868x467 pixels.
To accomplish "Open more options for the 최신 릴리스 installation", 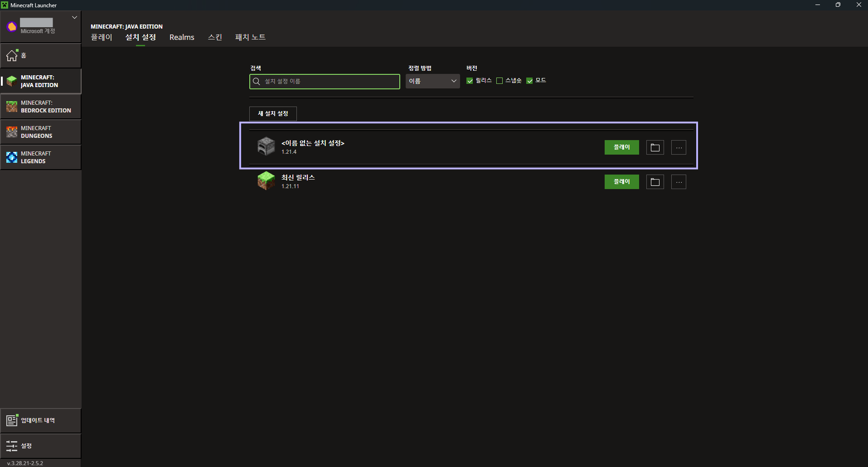I will pyautogui.click(x=679, y=182).
